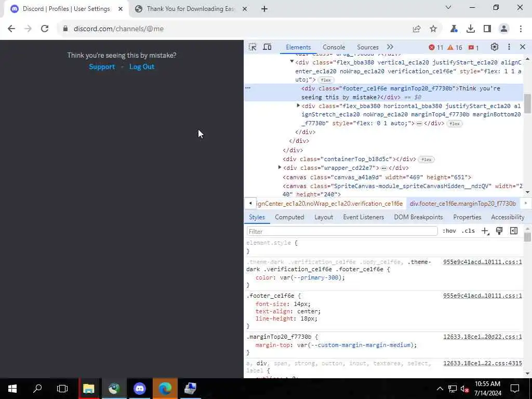Viewport: 532px width, 399px height.
Task: Open Chrome three-dot menu
Action: click(521, 29)
